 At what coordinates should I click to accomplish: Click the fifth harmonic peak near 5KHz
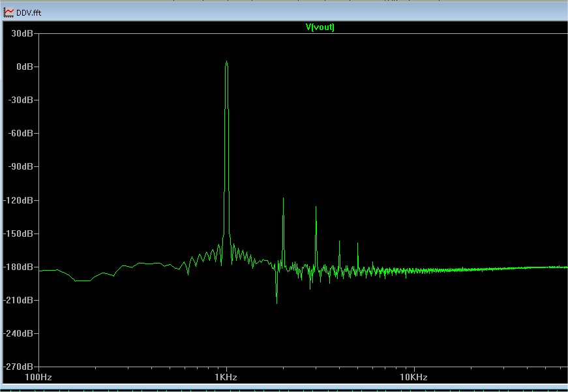click(x=357, y=244)
